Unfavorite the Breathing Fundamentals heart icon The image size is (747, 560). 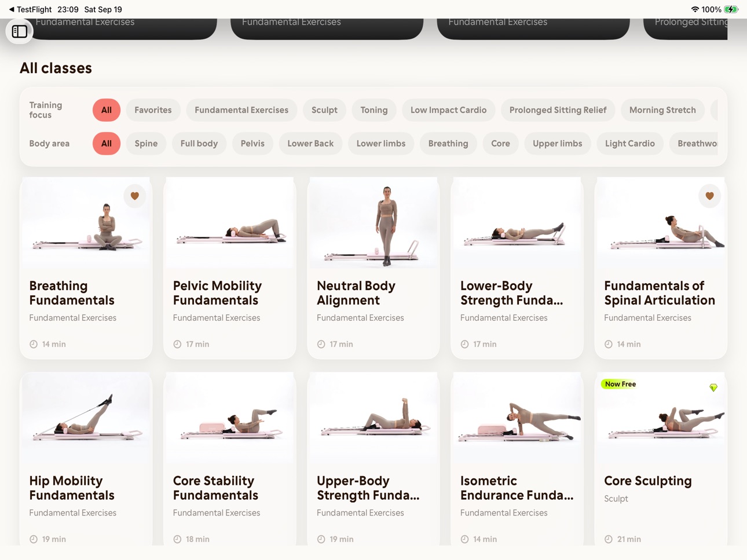tap(135, 196)
